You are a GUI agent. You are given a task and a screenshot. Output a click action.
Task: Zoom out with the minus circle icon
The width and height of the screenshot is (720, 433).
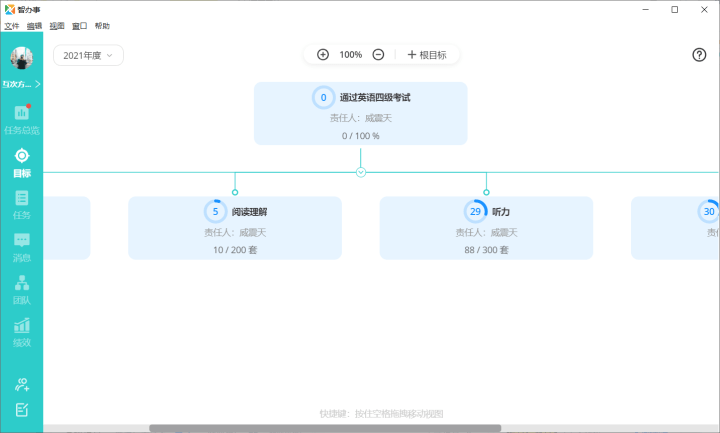[378, 55]
